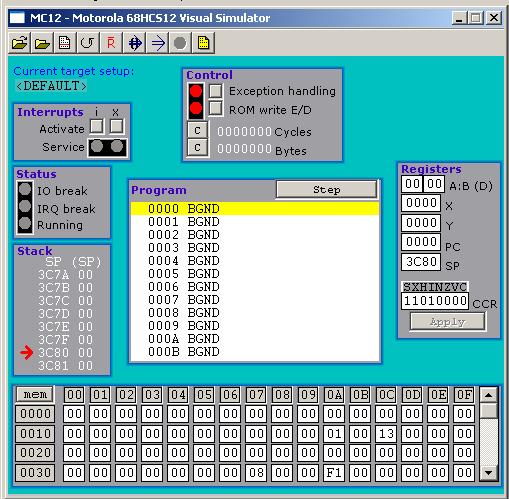
Task: Click the Cycles counter value
Action: [244, 132]
